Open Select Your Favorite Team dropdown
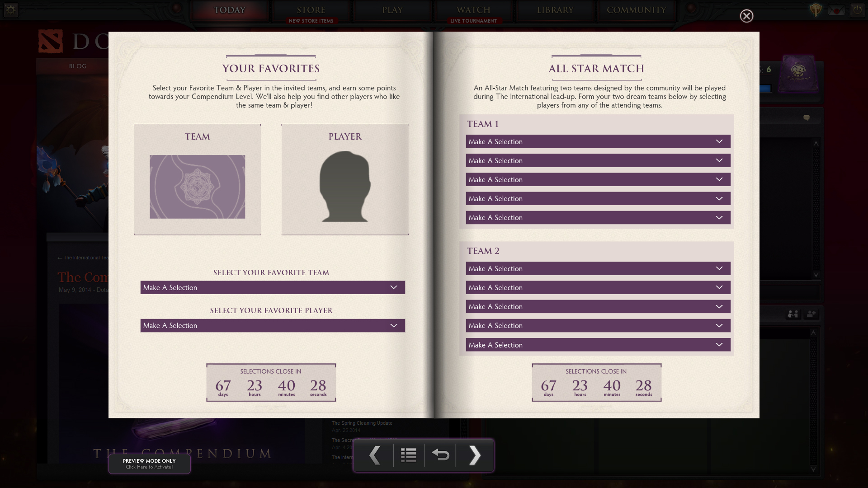The width and height of the screenshot is (868, 488). coord(271,287)
